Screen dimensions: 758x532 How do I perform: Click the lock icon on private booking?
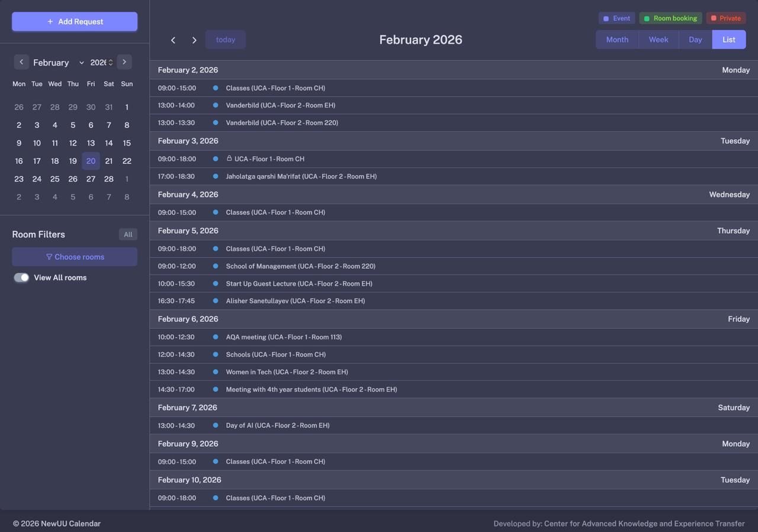229,159
